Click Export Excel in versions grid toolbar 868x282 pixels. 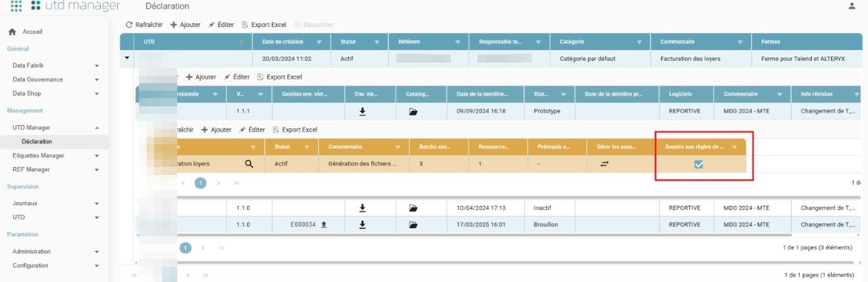point(279,77)
